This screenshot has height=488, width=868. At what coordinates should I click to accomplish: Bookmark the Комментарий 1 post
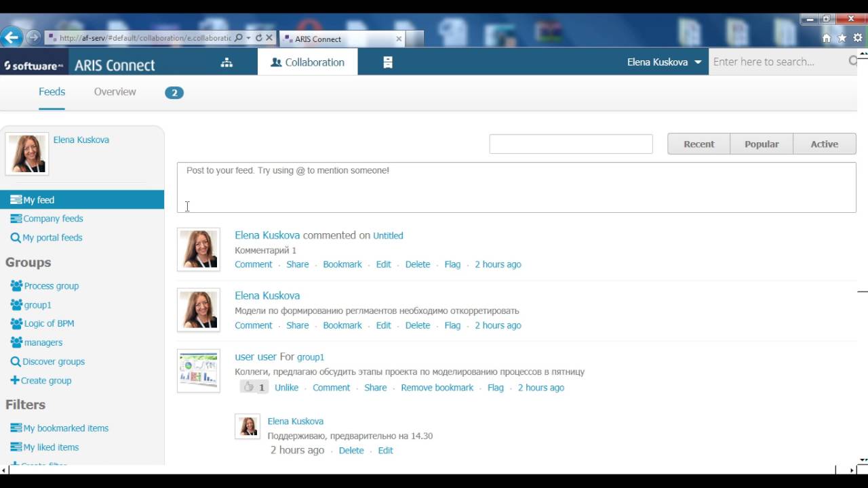342,264
